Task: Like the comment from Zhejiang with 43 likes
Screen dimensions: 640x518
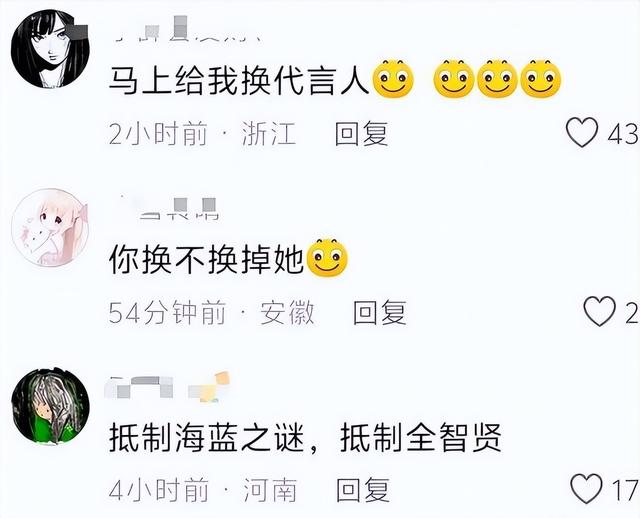Action: click(582, 132)
